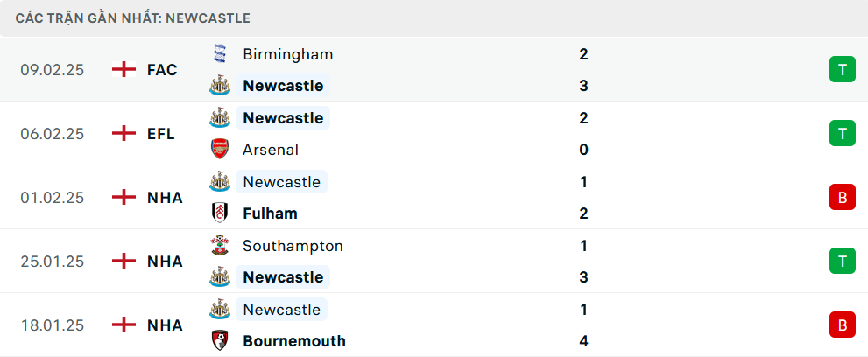Click the red B badge for Bournemouth match
868x357 pixels.
[x=842, y=325]
